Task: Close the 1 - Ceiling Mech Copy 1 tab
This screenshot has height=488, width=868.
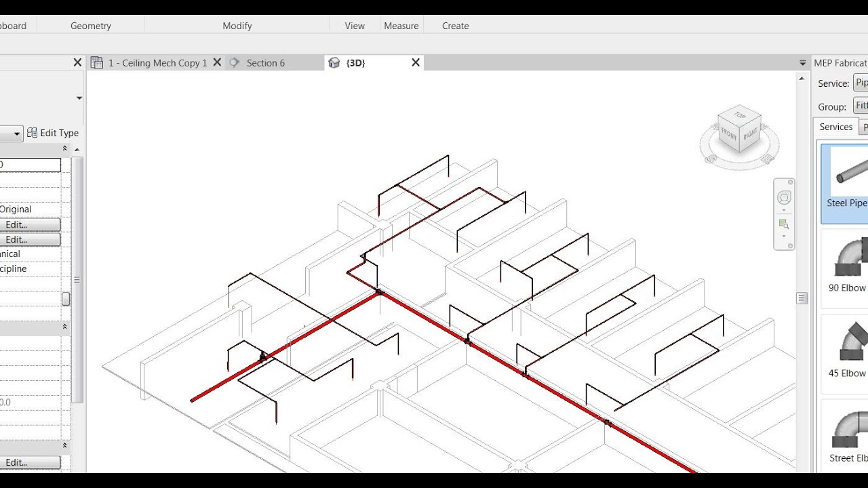Action: pyautogui.click(x=217, y=62)
